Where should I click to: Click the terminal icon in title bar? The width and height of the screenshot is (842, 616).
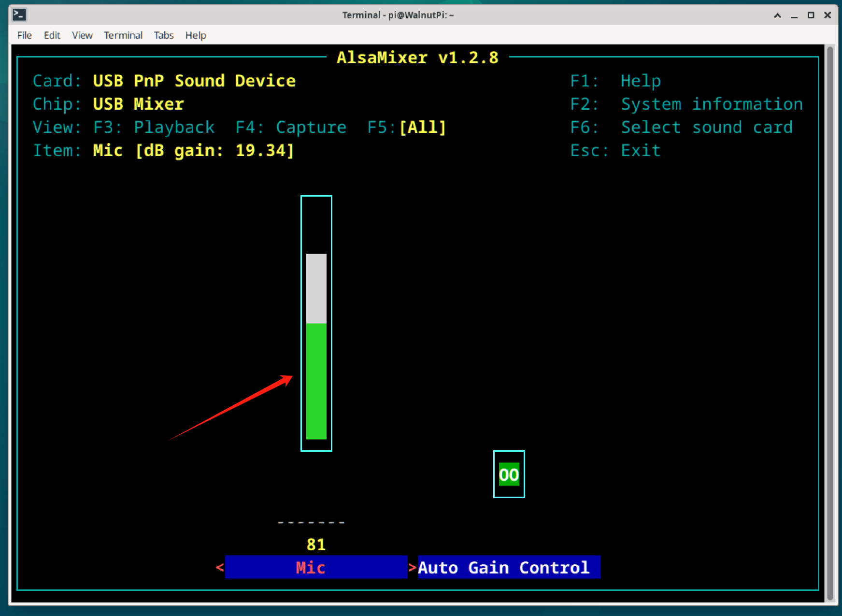tap(19, 15)
